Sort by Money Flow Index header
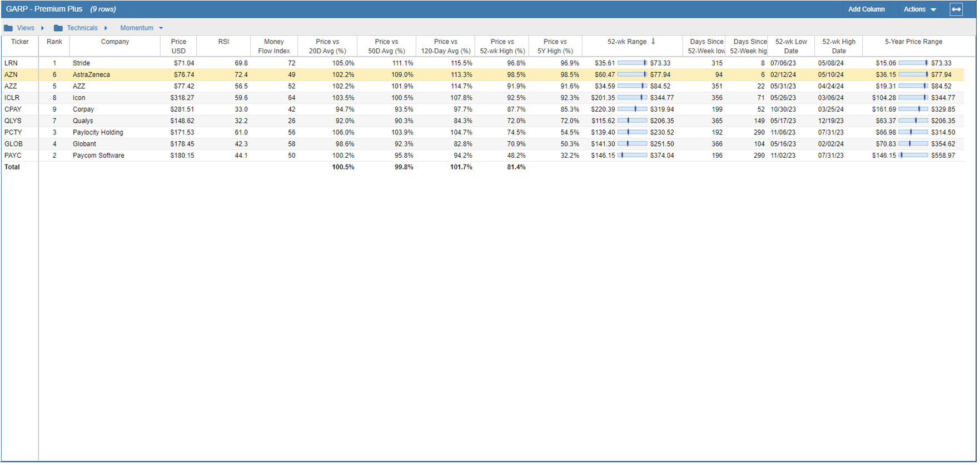Image resolution: width=980 pixels, height=465 pixels. [275, 46]
